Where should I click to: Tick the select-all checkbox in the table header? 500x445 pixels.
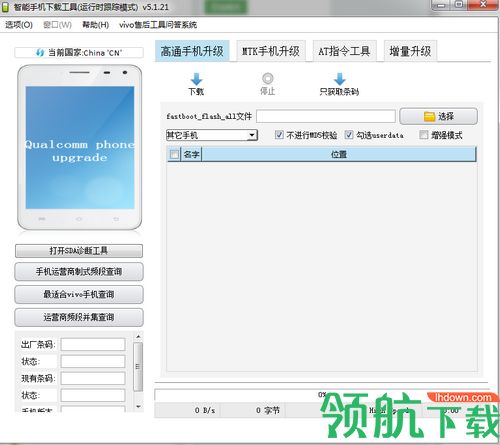click(174, 154)
